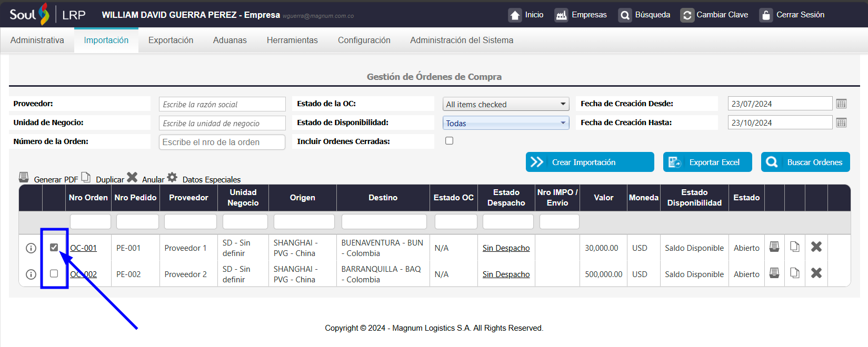Open the Sin Despacho link for OC-002

click(x=506, y=274)
